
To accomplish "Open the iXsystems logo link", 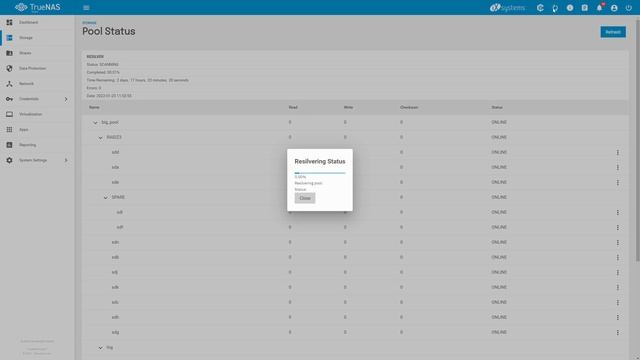I will coord(507,8).
